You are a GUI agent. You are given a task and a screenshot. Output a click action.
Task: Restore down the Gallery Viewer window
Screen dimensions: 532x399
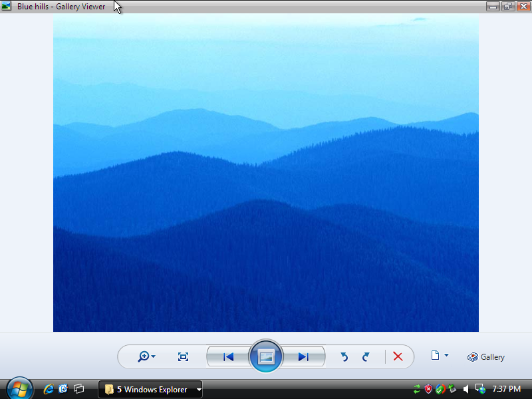click(x=508, y=7)
